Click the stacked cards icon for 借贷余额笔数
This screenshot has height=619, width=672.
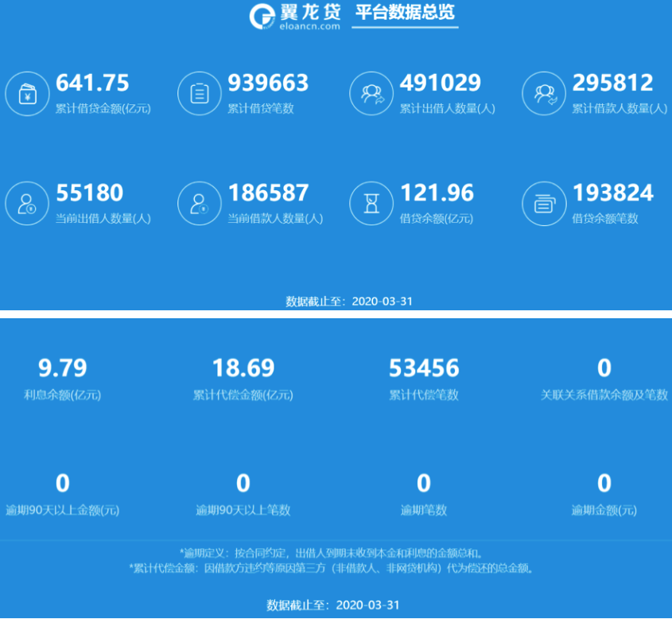coord(544,204)
